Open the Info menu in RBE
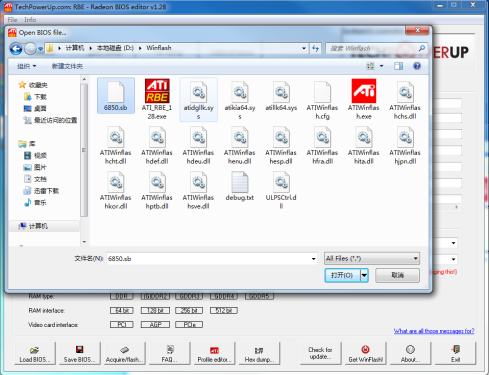The height and width of the screenshot is (375, 489). coord(30,20)
